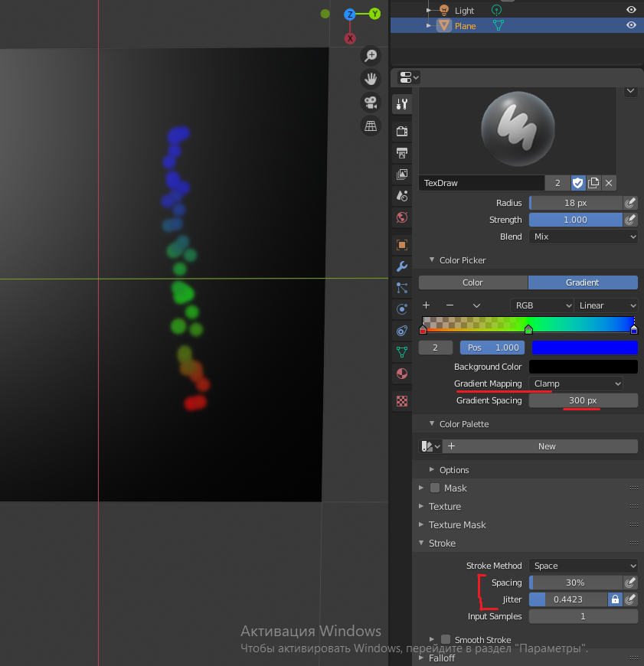644x666 pixels.
Task: Toggle pen pressure for Radius
Action: pyautogui.click(x=630, y=203)
